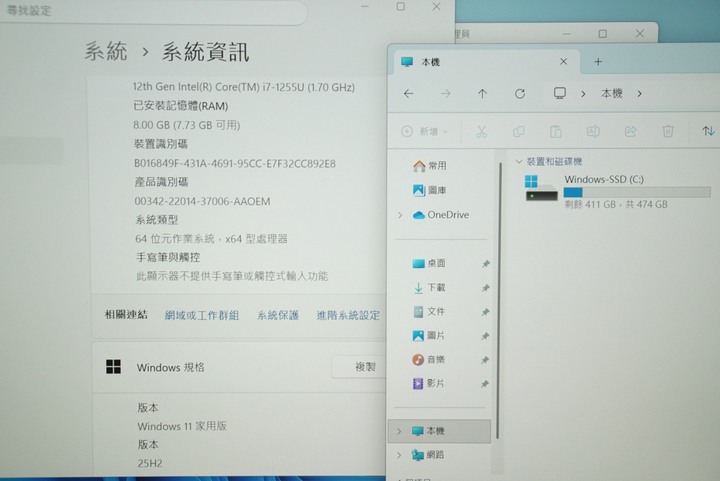Click the Cut scissors icon
The height and width of the screenshot is (481, 720).
[x=481, y=132]
